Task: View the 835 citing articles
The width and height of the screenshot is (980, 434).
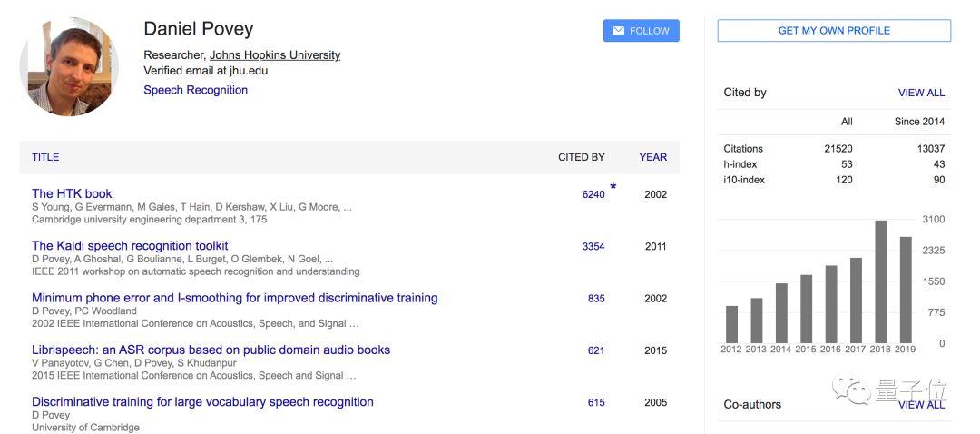Action: tap(596, 299)
